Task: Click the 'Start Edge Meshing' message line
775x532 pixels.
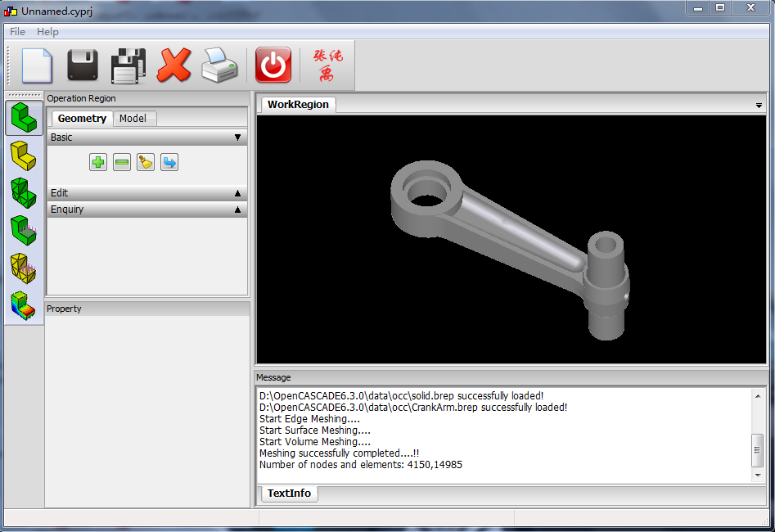Action: click(x=309, y=419)
